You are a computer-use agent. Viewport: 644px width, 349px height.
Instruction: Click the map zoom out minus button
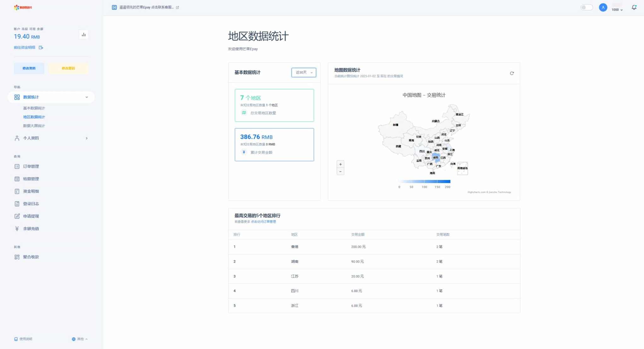340,172
